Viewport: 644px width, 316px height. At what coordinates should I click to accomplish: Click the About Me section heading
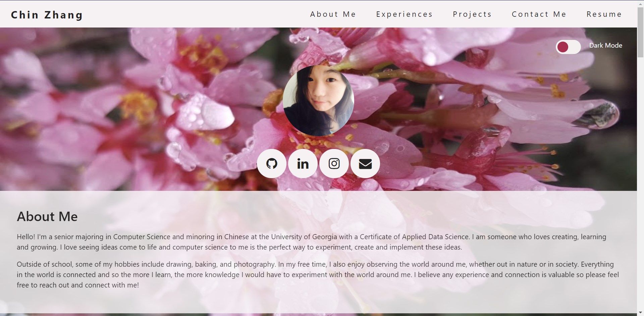pos(47,217)
